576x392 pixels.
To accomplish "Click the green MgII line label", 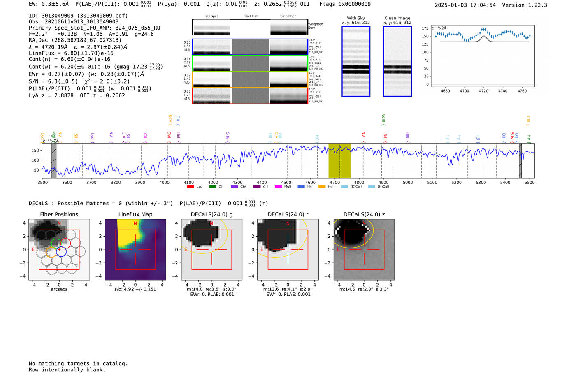I will (x=53, y=137).
